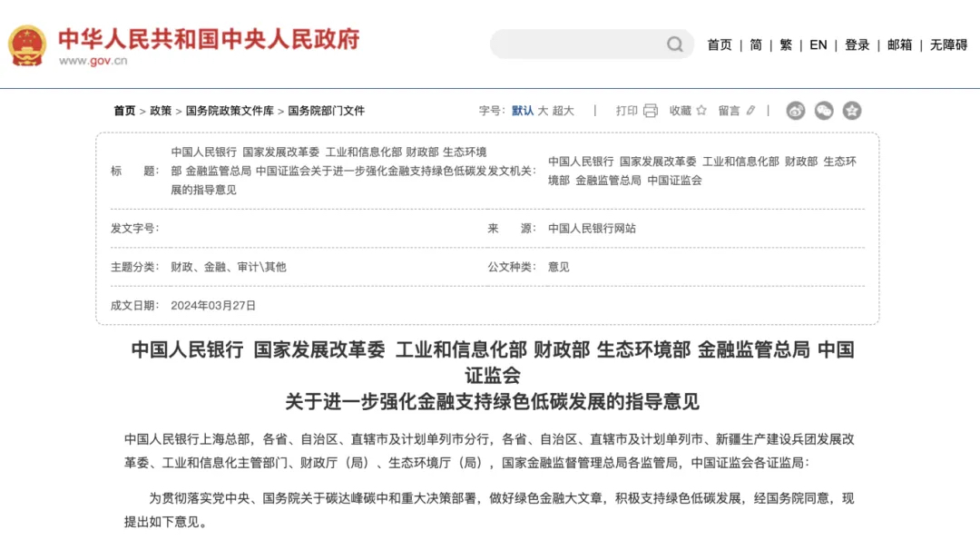This screenshot has width=980, height=540.
Task: Share via the QQ Zone star icon
Action: (852, 111)
